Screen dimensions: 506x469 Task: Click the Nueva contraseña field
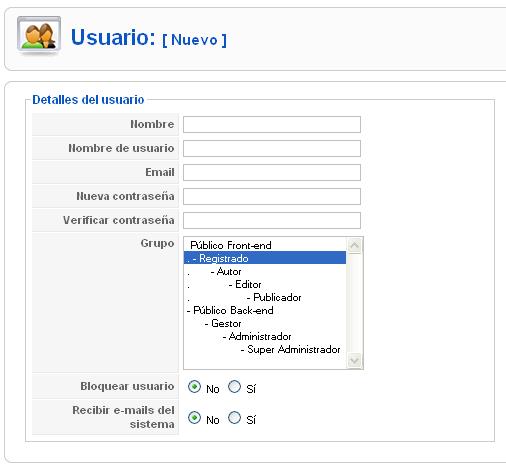272,196
